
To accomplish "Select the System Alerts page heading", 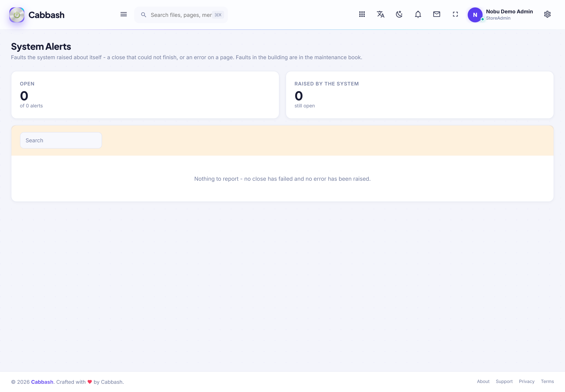I will pyautogui.click(x=41, y=46).
